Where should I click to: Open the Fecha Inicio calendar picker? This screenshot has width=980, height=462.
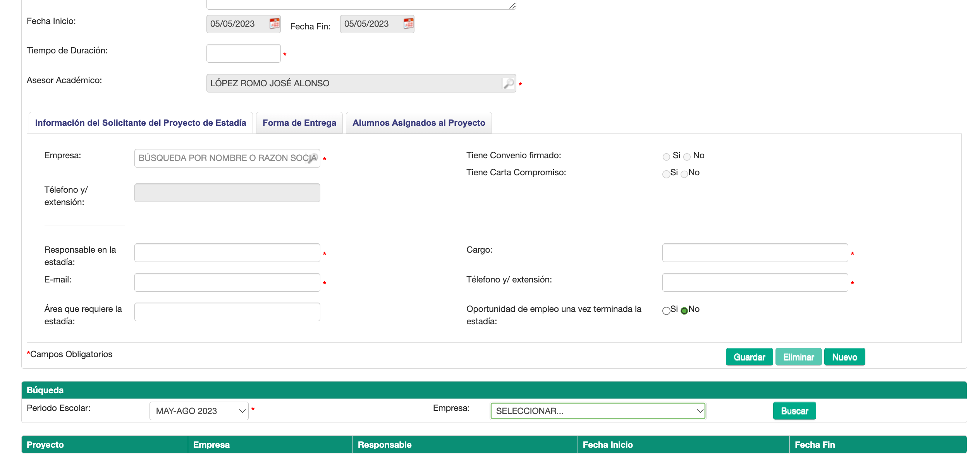(274, 24)
